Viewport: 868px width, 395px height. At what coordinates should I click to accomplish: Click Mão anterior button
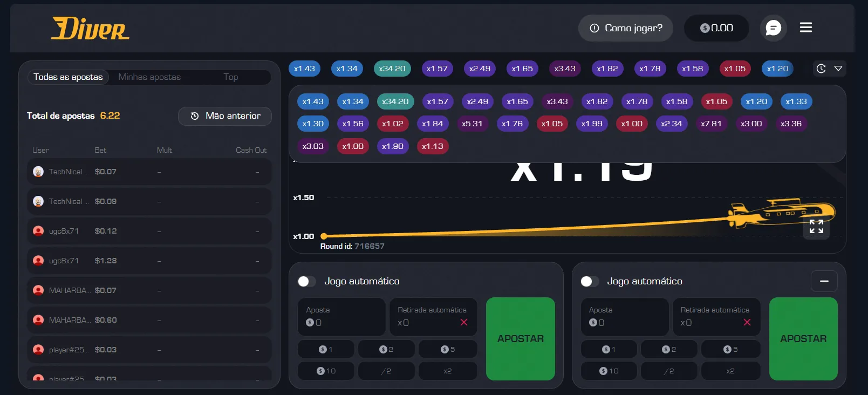[225, 116]
